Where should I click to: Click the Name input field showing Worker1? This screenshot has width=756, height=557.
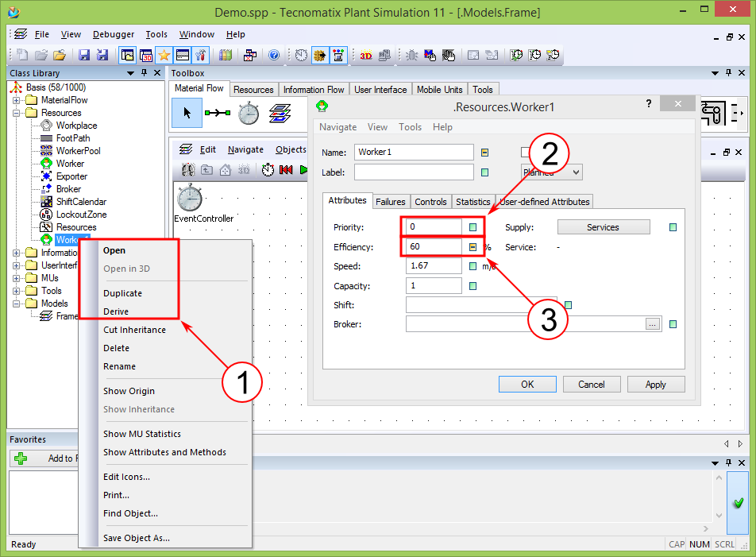coord(414,153)
